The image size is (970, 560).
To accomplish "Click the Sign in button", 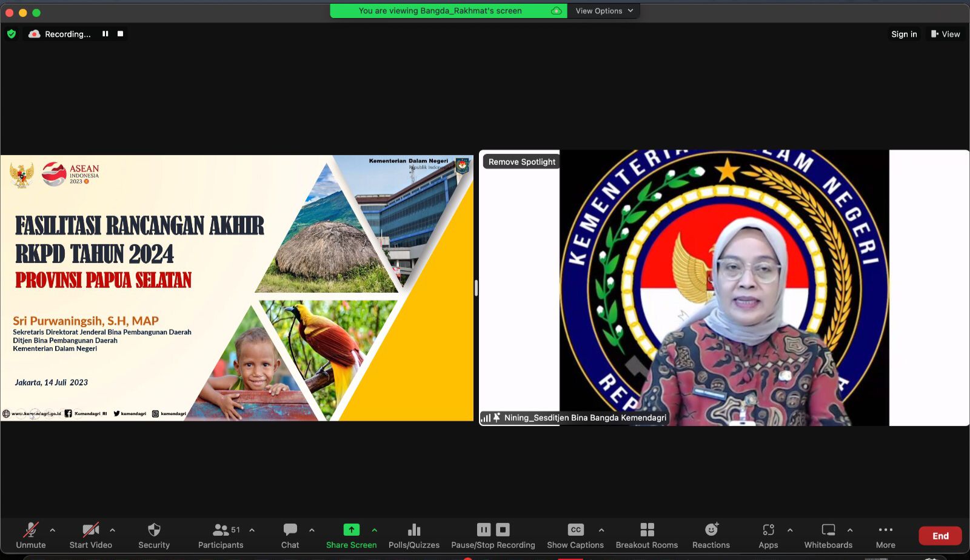I will tap(904, 34).
